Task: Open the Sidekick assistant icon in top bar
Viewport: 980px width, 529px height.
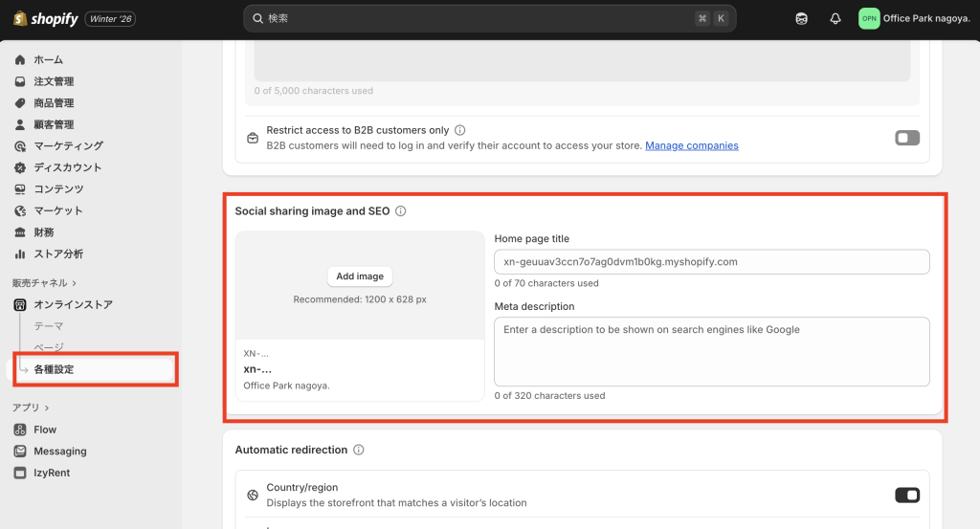Action: (x=802, y=18)
